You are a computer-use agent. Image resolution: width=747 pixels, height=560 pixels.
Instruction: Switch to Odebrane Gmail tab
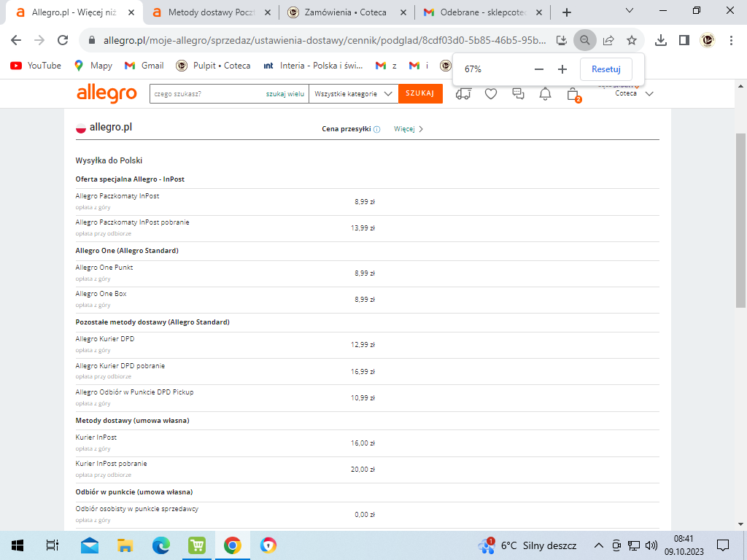[x=481, y=12]
